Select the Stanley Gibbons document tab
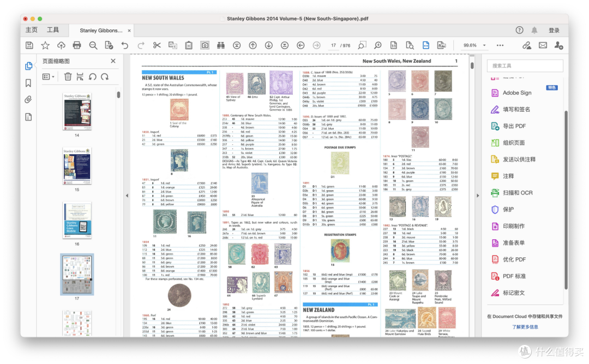This screenshot has width=589, height=364. click(101, 31)
